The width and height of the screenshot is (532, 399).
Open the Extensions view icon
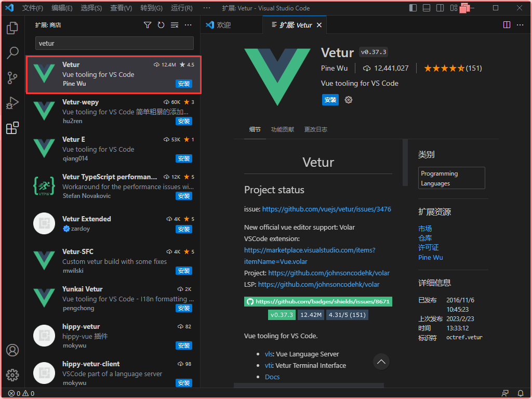pyautogui.click(x=12, y=128)
